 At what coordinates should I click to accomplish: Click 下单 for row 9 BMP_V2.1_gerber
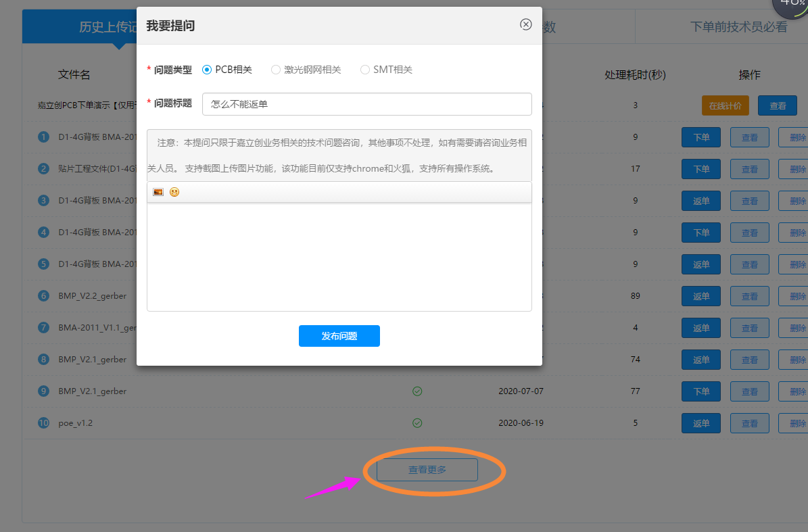pyautogui.click(x=700, y=391)
